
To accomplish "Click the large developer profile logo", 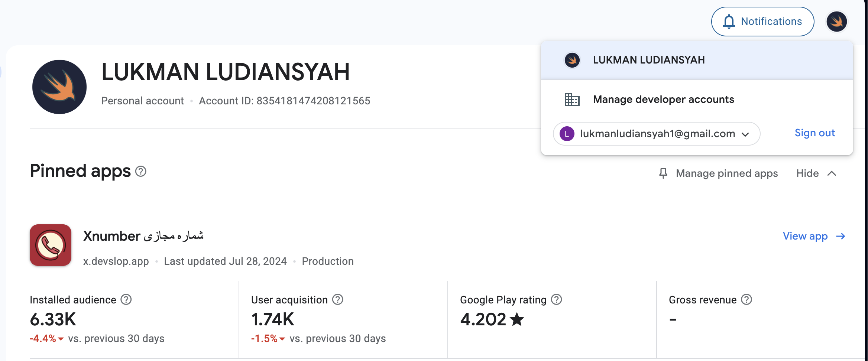I will (x=59, y=87).
